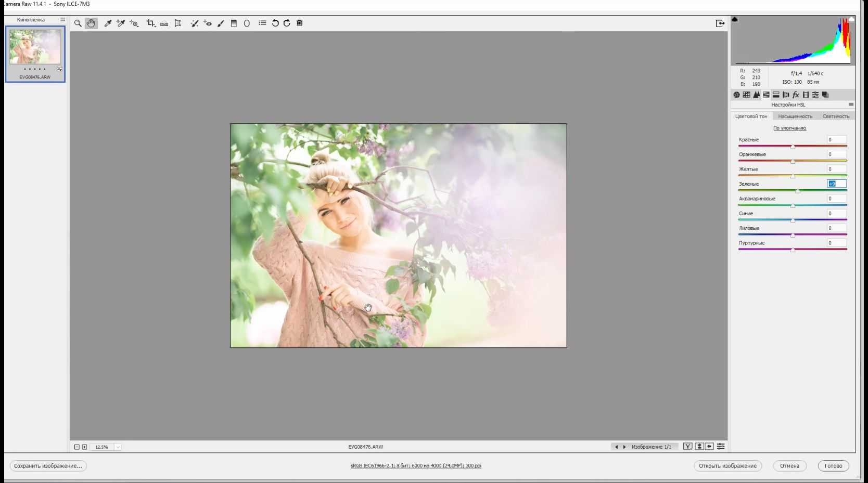Toggle the shadow clipping warning triangle
The height and width of the screenshot is (483, 868).
point(735,19)
